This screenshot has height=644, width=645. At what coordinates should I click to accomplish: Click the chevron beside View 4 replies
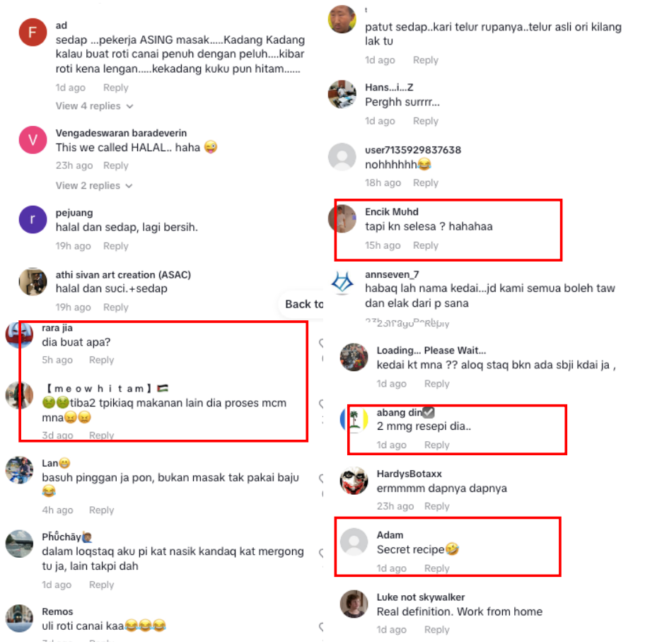tap(130, 107)
